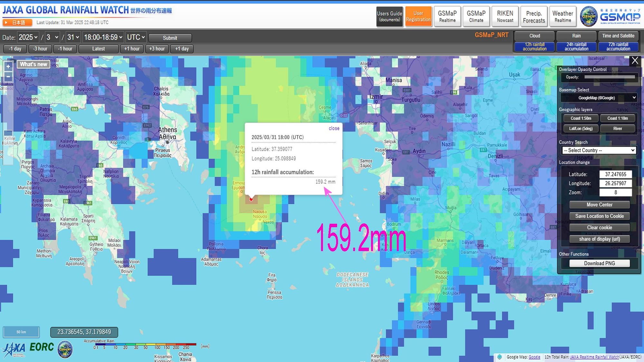
Task: Toggle Coast 1:10m geographic layer
Action: pyautogui.click(x=618, y=118)
